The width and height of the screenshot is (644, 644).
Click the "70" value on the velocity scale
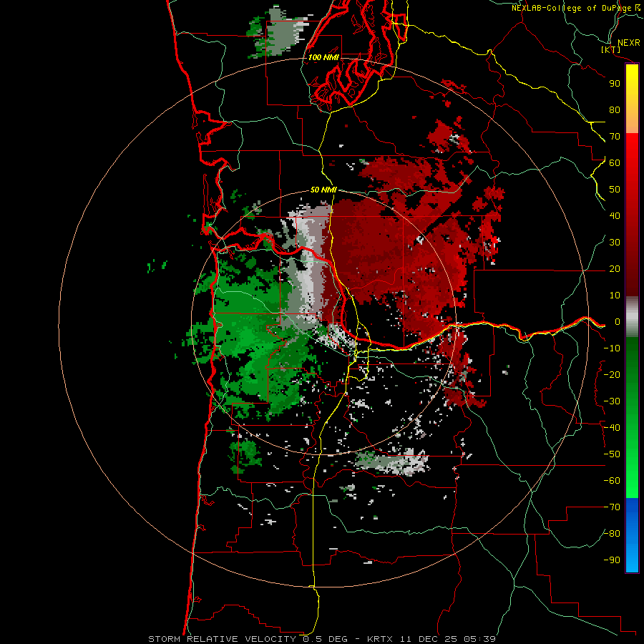[615, 137]
